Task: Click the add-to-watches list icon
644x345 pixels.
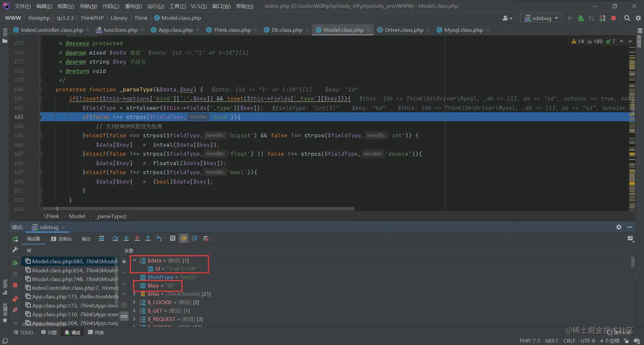Action: [206, 239]
